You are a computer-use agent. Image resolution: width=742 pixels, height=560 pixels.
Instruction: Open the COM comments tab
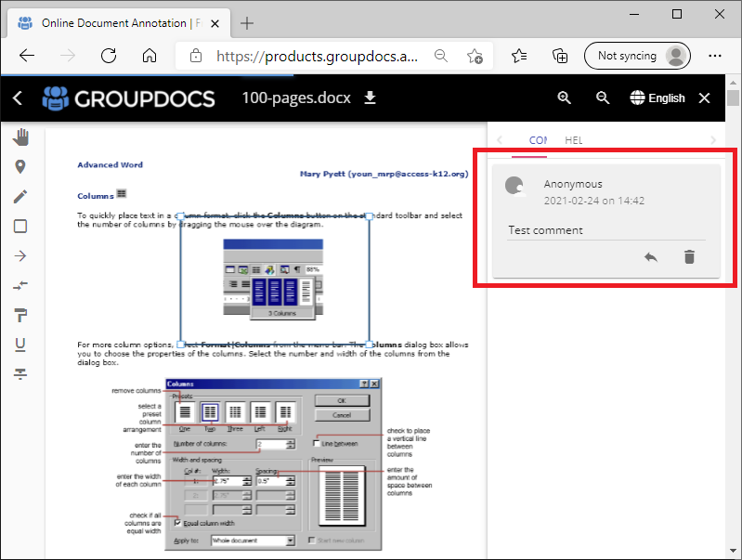538,140
